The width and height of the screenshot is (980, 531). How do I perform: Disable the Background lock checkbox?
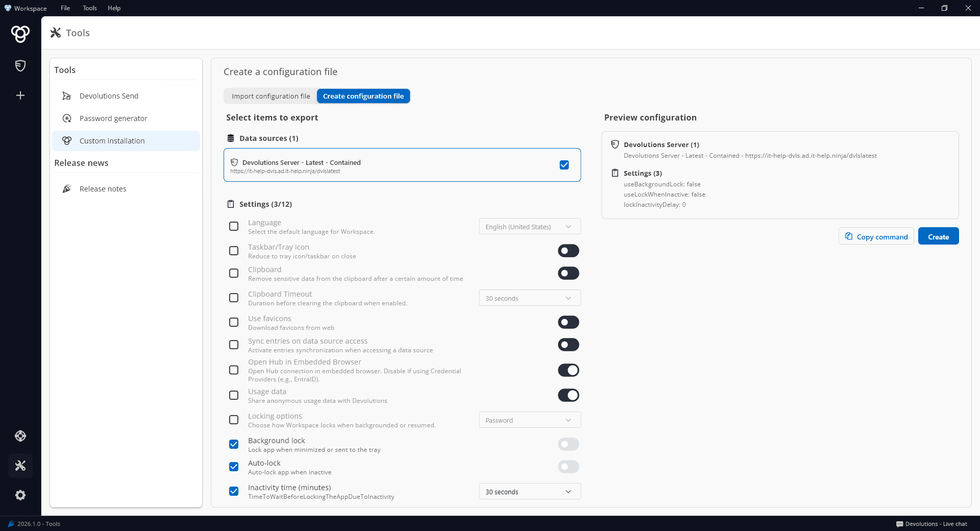(x=233, y=444)
